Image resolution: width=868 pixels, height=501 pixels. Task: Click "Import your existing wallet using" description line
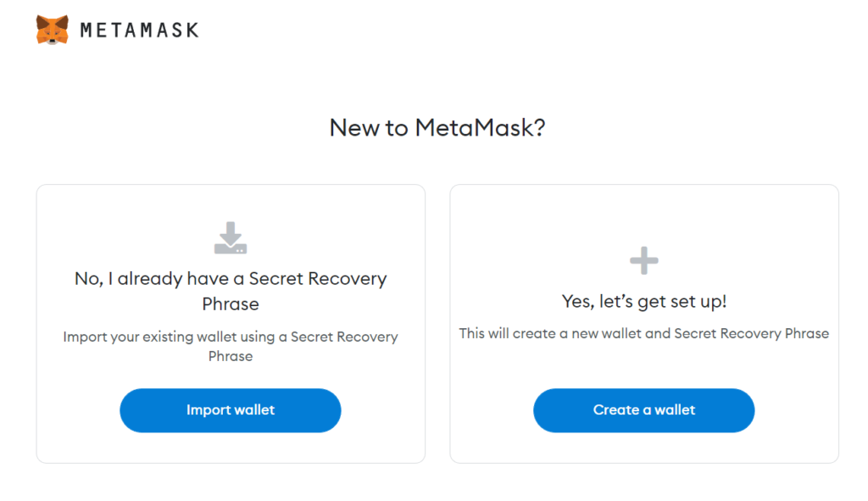[168, 337]
